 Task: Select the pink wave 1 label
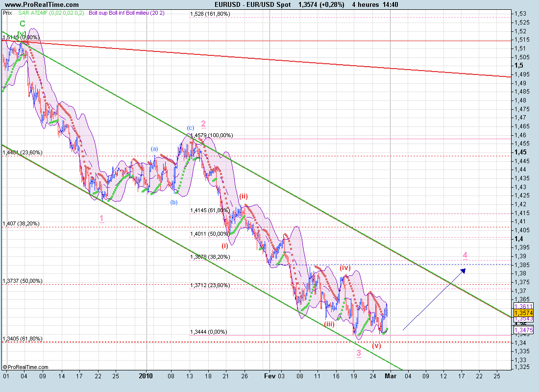point(102,219)
